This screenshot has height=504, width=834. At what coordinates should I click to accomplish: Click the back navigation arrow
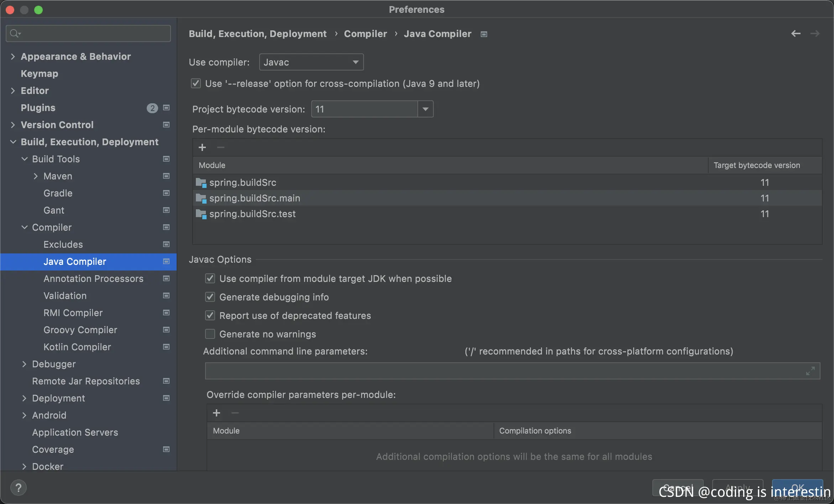coord(796,33)
